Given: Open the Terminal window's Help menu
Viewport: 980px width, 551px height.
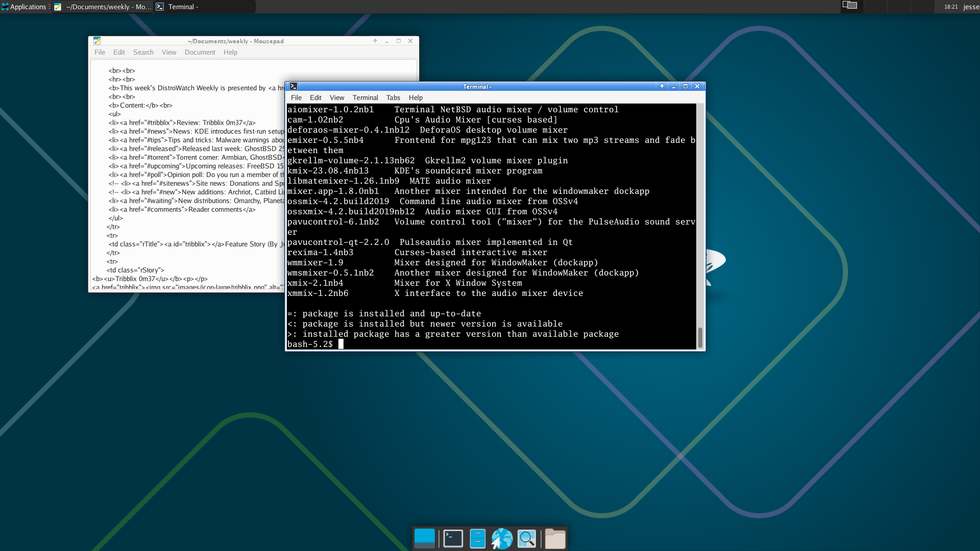Looking at the screenshot, I should click(415, 97).
